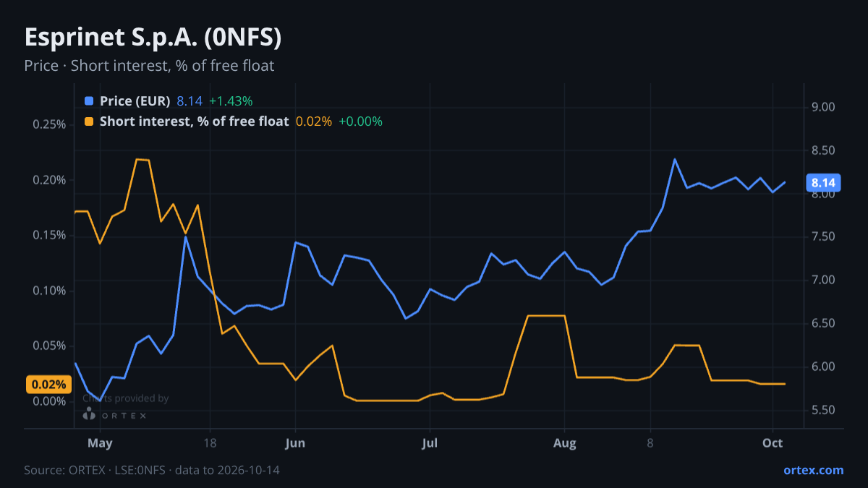Click the 8.50 right axis label
This screenshot has height=488, width=868.
[824, 150]
